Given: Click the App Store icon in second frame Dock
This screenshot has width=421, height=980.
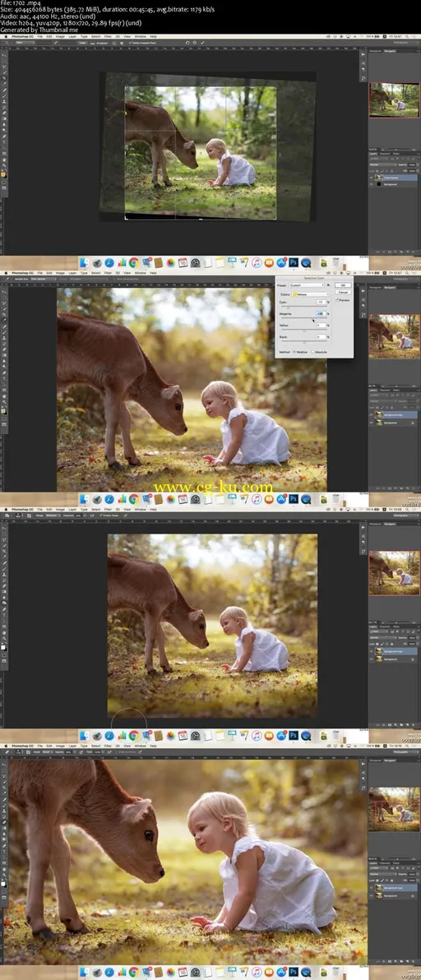Looking at the screenshot, I should (281, 499).
